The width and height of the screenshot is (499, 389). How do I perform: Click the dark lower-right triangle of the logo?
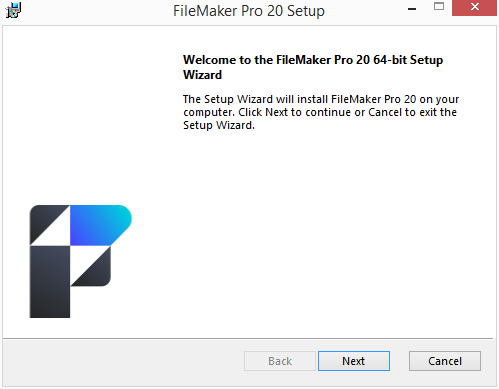pos(97,272)
